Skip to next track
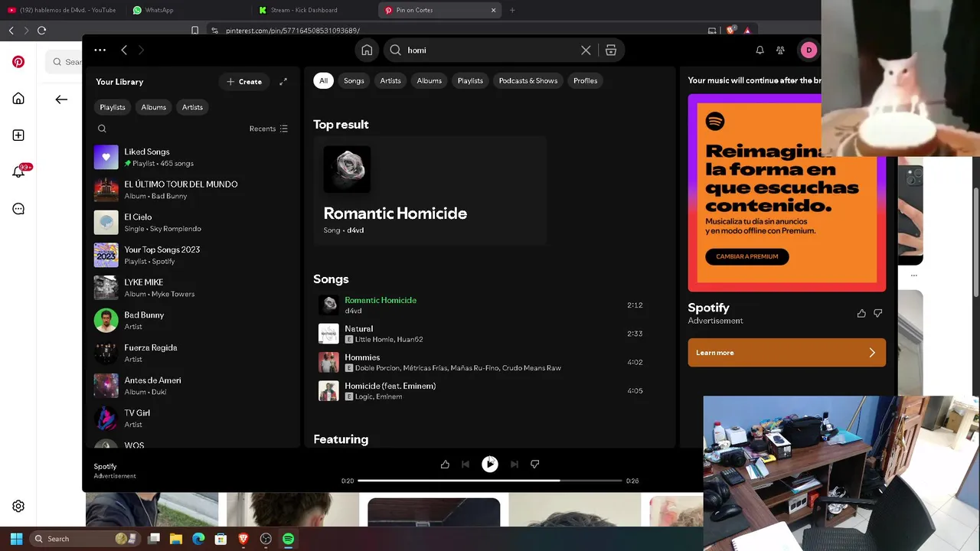980x551 pixels. [x=514, y=464]
